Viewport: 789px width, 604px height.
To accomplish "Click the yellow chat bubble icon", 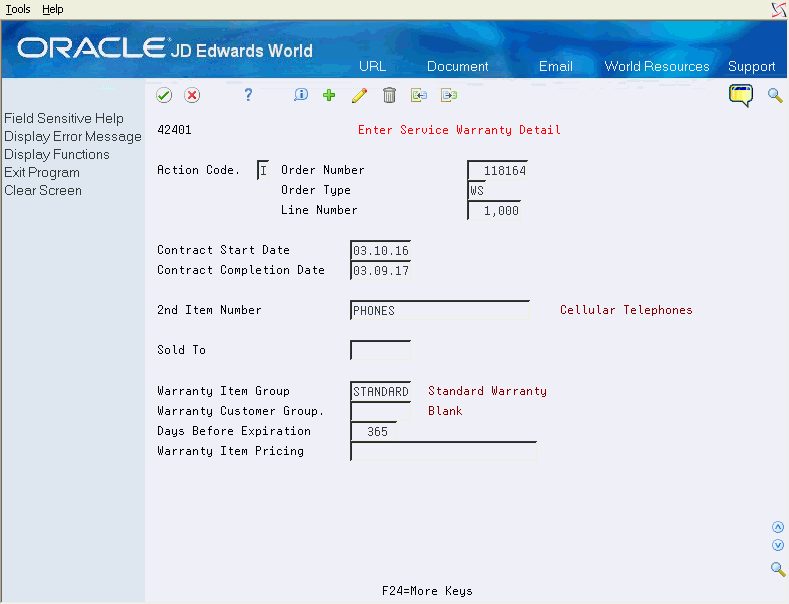I will click(741, 95).
